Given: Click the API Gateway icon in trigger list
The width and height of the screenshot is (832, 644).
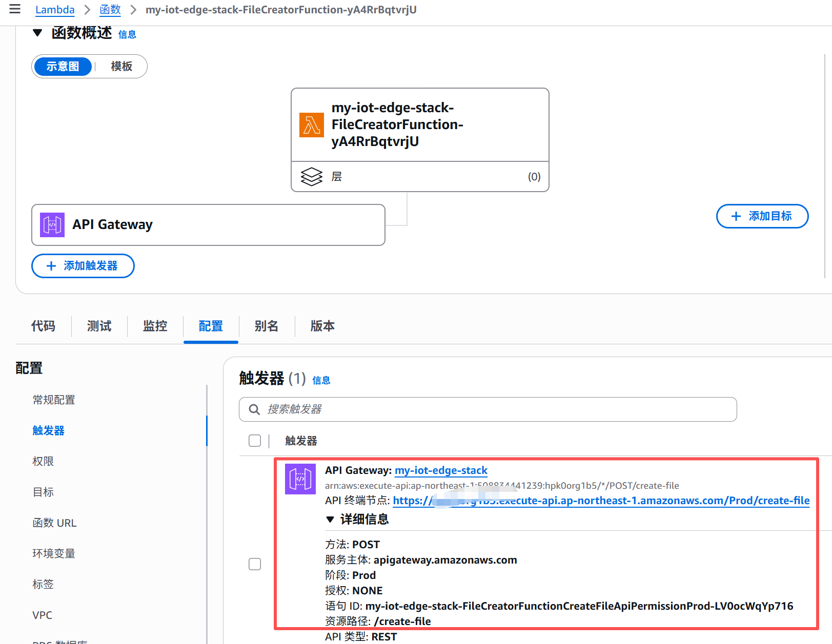Looking at the screenshot, I should [300, 479].
